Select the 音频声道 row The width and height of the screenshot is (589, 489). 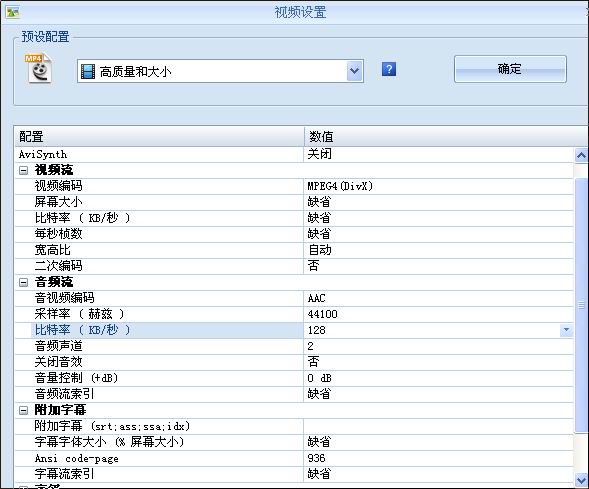click(x=294, y=346)
